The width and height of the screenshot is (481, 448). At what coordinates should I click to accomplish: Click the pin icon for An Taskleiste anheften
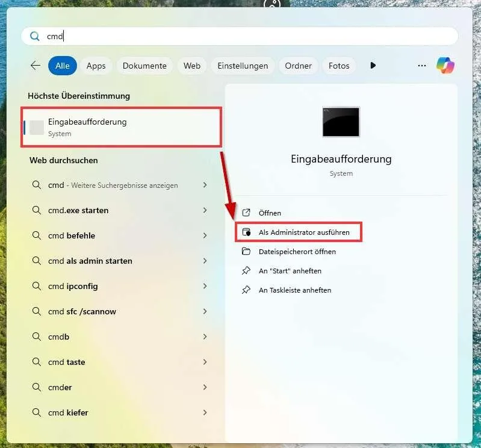click(x=246, y=290)
